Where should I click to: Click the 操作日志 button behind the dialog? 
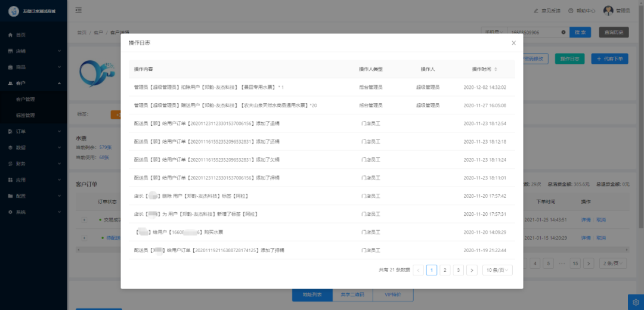coord(569,58)
